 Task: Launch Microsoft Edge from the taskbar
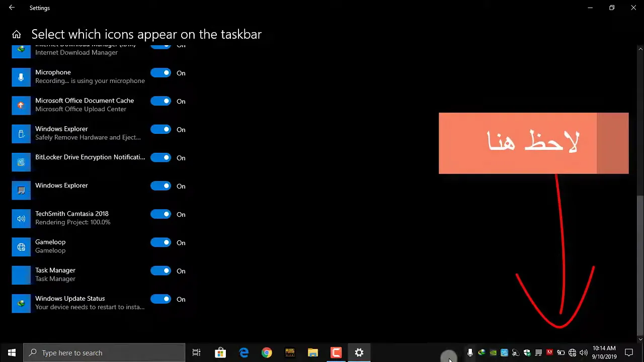coord(244,353)
